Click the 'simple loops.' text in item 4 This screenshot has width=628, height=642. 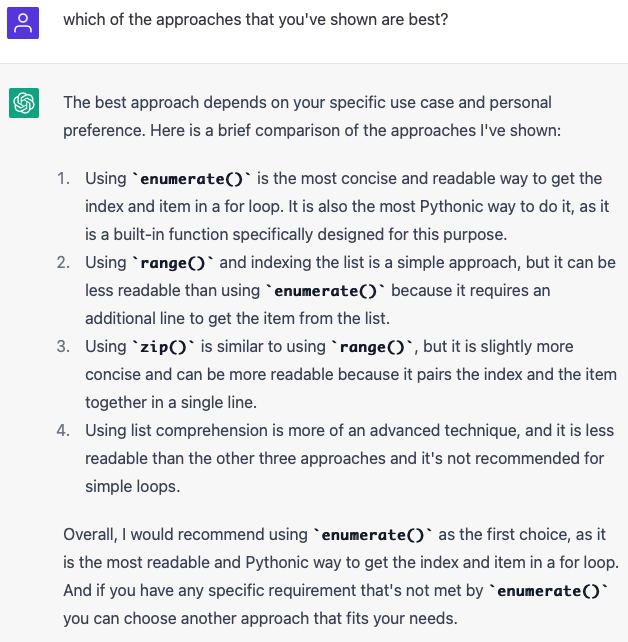point(133,487)
